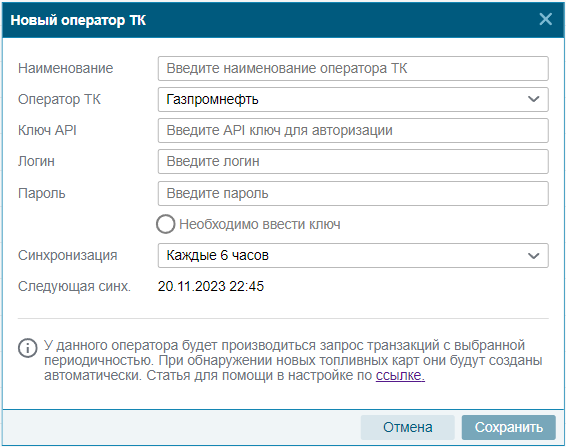
Task: Click the Наименование field label
Action: point(66,68)
